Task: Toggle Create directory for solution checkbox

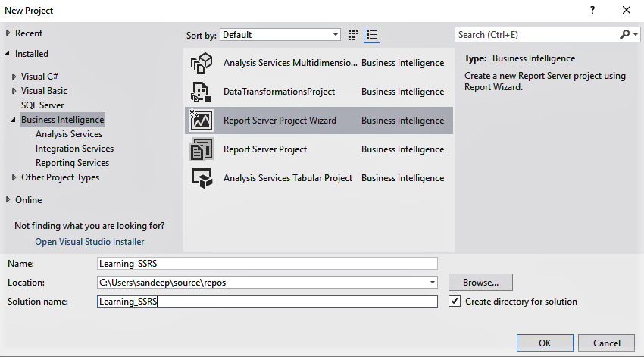Action: tap(455, 301)
